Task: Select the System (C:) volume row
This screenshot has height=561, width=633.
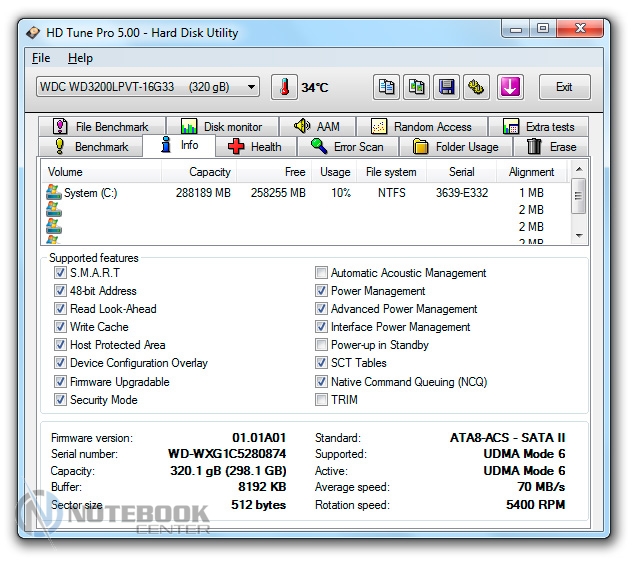Action: (x=91, y=193)
